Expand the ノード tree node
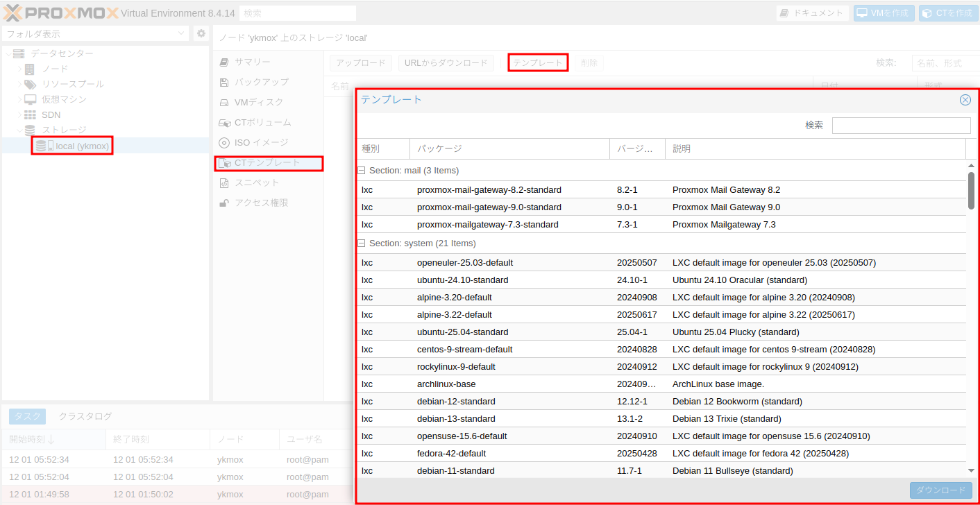The width and height of the screenshot is (980, 505). pyautogui.click(x=19, y=69)
